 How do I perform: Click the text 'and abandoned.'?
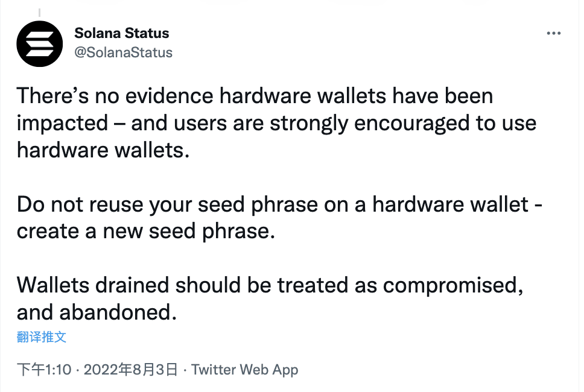click(97, 312)
